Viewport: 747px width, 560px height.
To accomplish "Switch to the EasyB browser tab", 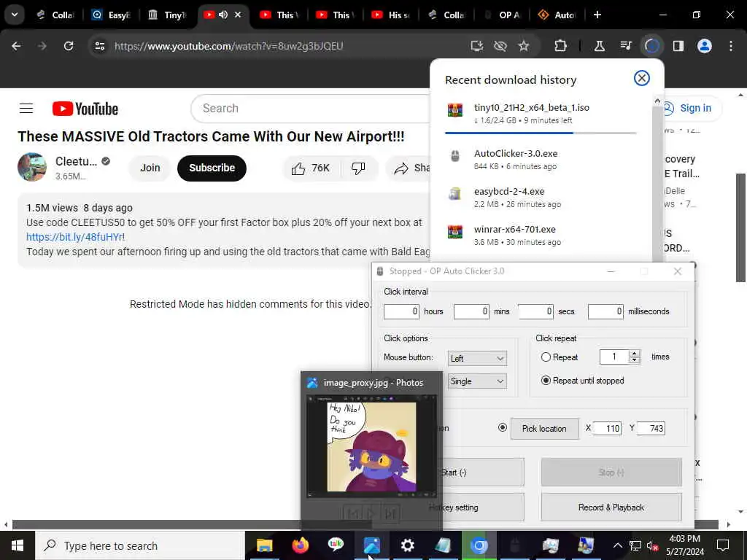I will pyautogui.click(x=111, y=15).
